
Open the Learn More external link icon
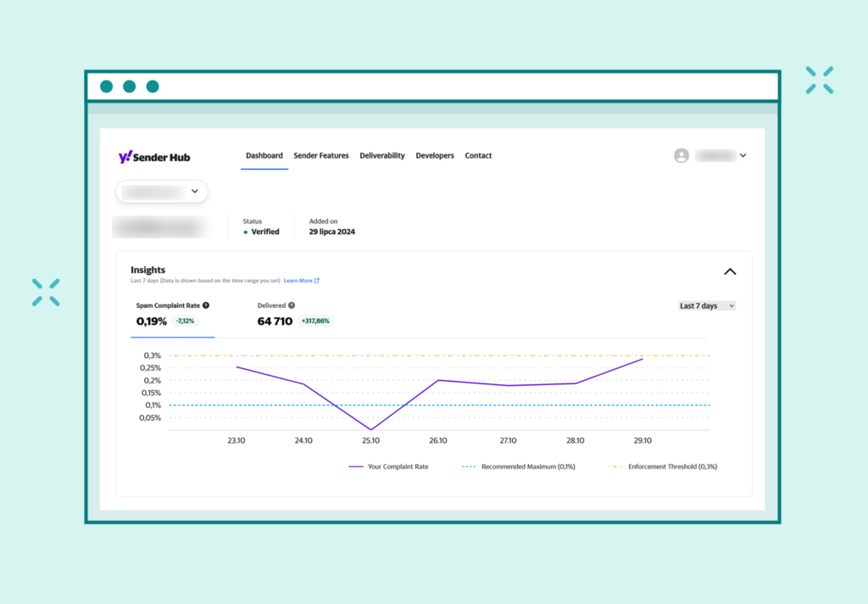[x=316, y=281]
